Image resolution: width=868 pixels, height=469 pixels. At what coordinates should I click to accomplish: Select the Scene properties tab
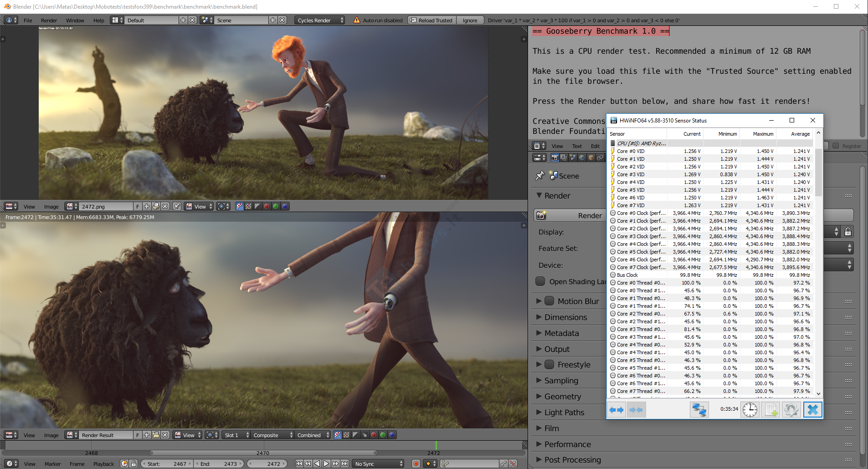(573, 158)
